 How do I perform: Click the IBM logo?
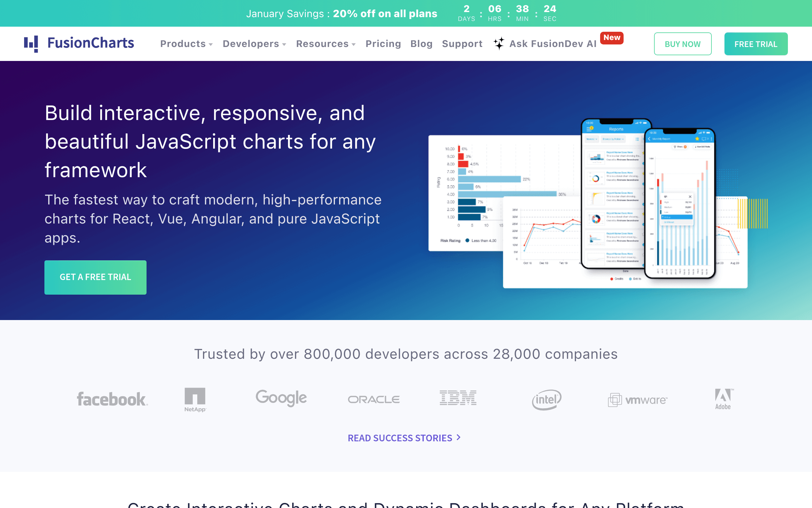(458, 398)
